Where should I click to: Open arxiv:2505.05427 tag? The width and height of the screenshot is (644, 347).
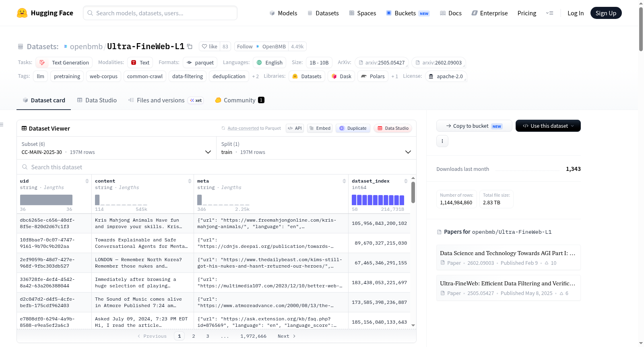(382, 62)
